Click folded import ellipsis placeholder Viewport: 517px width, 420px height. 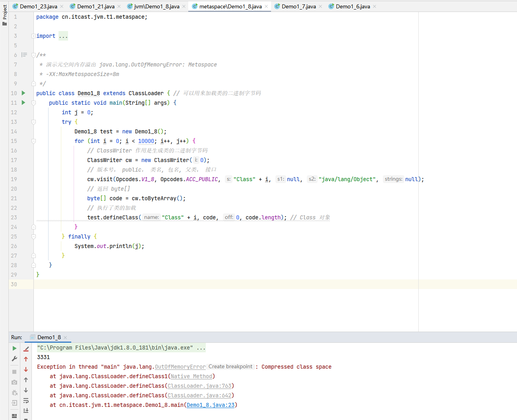(63, 36)
